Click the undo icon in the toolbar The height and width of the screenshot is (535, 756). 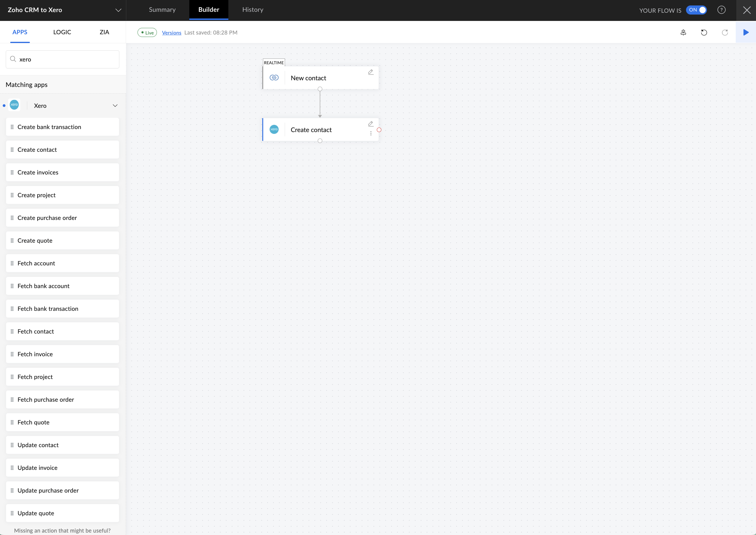pos(704,32)
